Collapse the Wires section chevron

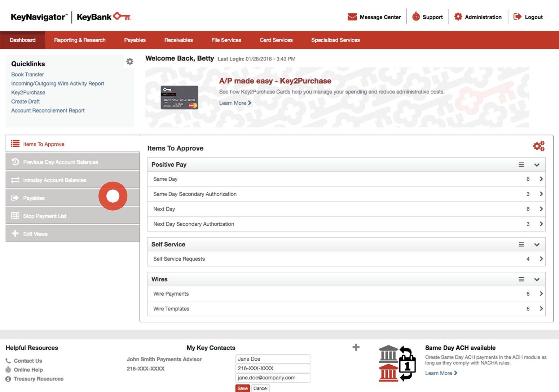(x=537, y=279)
